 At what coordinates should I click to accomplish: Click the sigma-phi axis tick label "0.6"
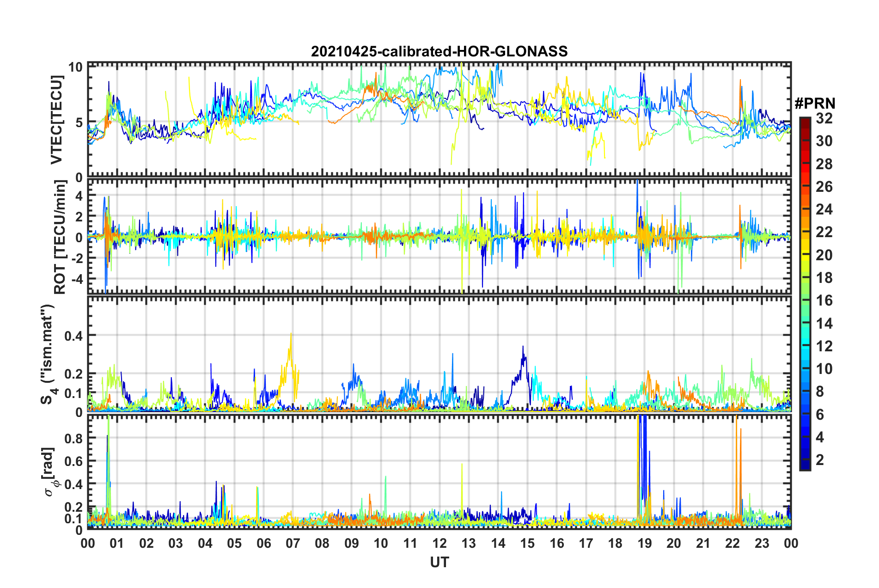(x=73, y=461)
